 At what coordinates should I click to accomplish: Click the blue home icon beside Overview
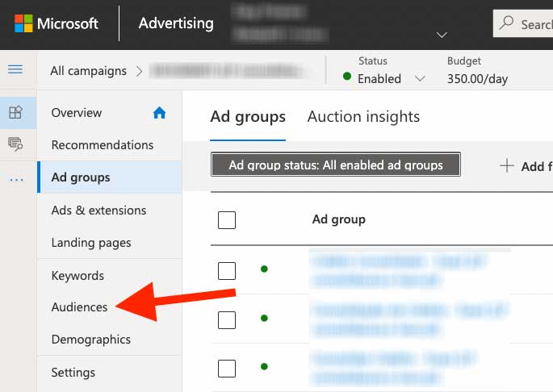click(x=159, y=113)
